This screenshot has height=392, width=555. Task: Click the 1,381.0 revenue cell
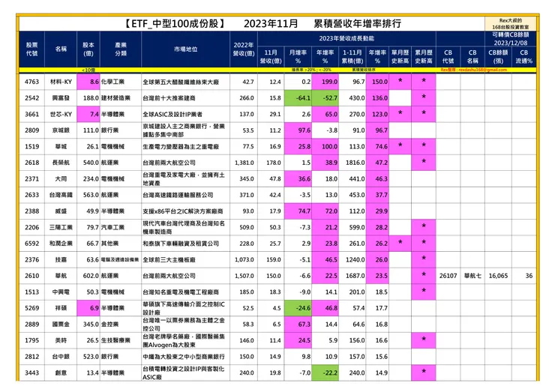244,163
